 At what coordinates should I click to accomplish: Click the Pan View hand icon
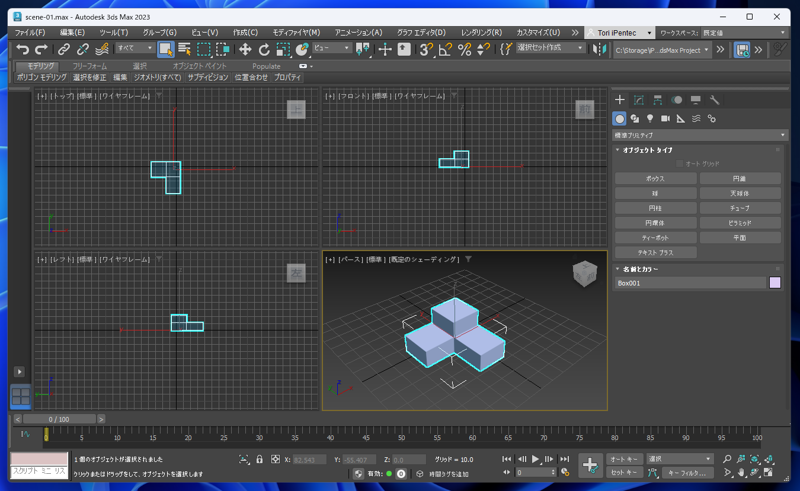(741, 473)
